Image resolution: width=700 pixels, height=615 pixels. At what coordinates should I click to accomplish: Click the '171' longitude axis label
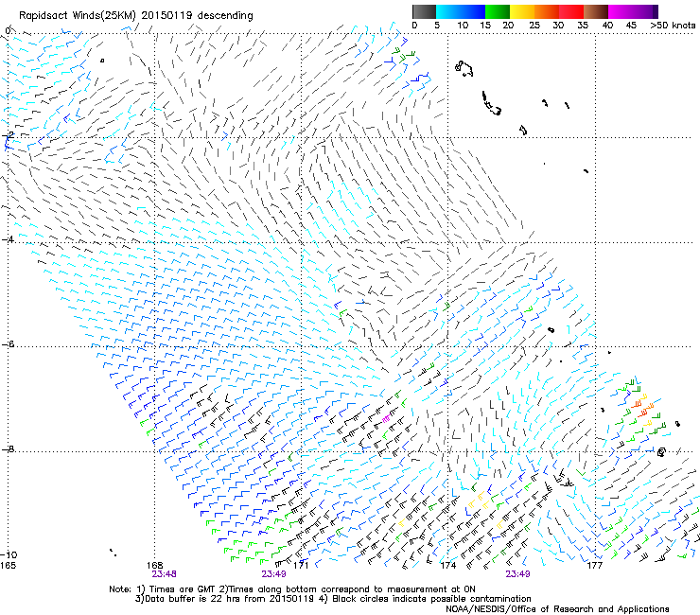click(x=301, y=566)
